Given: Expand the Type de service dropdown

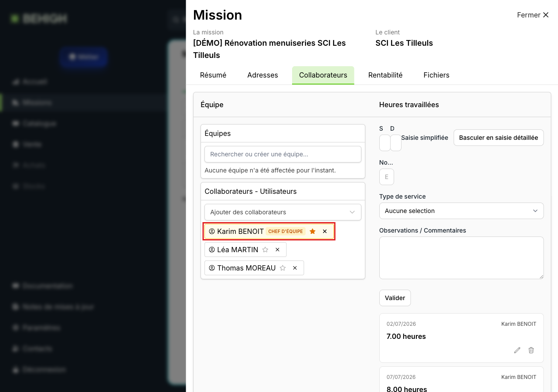Looking at the screenshot, I should click(x=461, y=211).
